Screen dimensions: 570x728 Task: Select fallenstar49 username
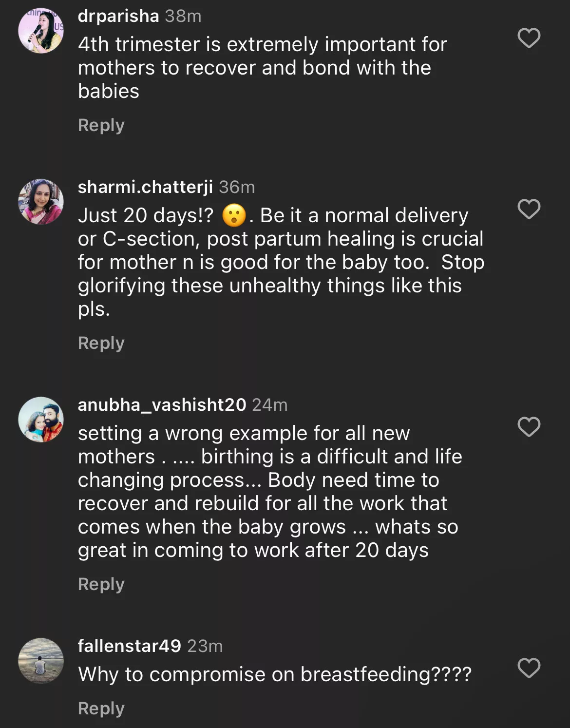pyautogui.click(x=129, y=646)
